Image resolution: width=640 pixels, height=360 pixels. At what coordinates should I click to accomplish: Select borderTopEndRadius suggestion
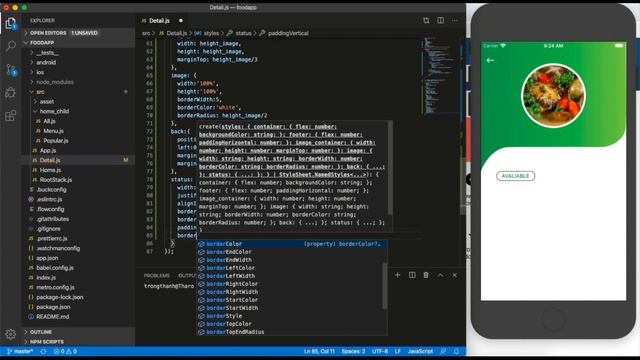[291, 332]
